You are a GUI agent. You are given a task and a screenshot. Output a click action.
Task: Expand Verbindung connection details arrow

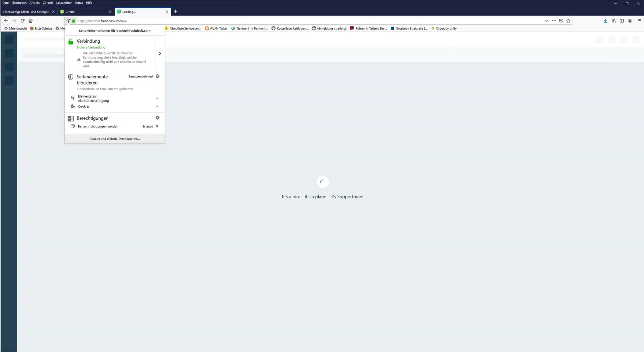(x=160, y=53)
